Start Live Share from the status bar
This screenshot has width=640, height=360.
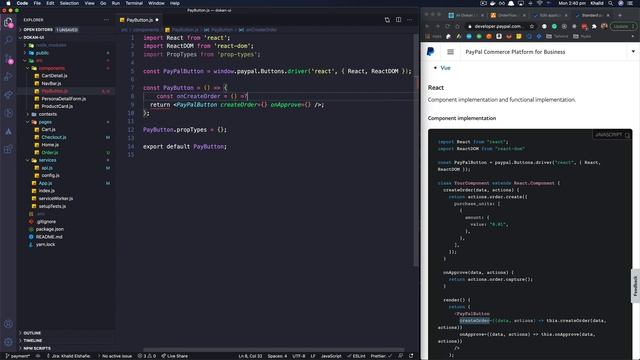(175, 356)
